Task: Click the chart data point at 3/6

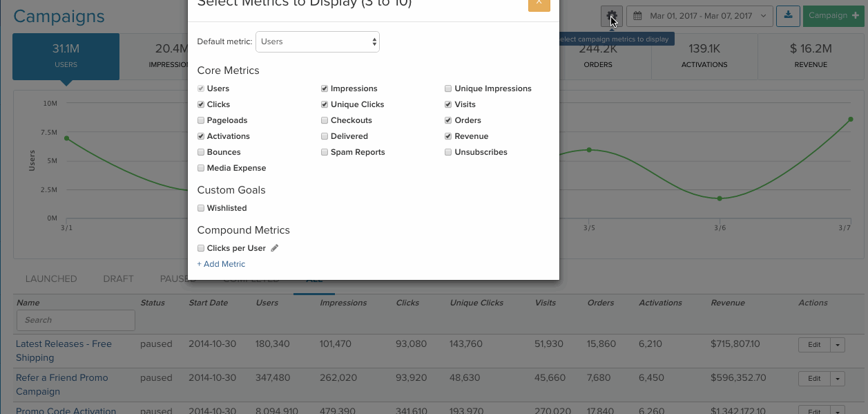Action: (720, 198)
